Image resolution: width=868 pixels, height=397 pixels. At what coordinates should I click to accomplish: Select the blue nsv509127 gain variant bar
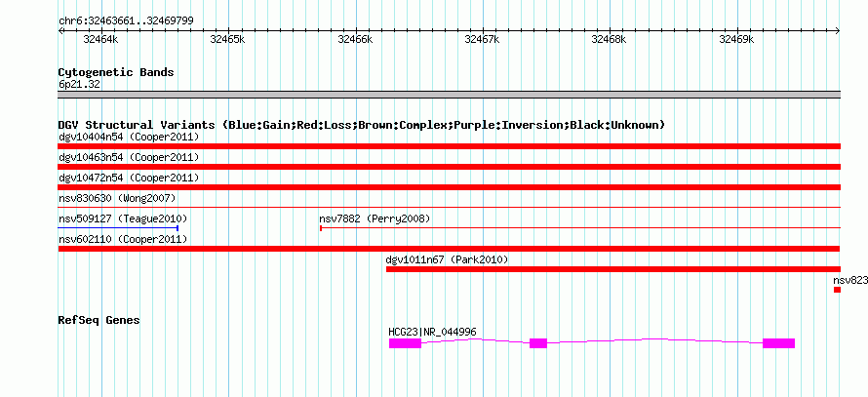118,227
